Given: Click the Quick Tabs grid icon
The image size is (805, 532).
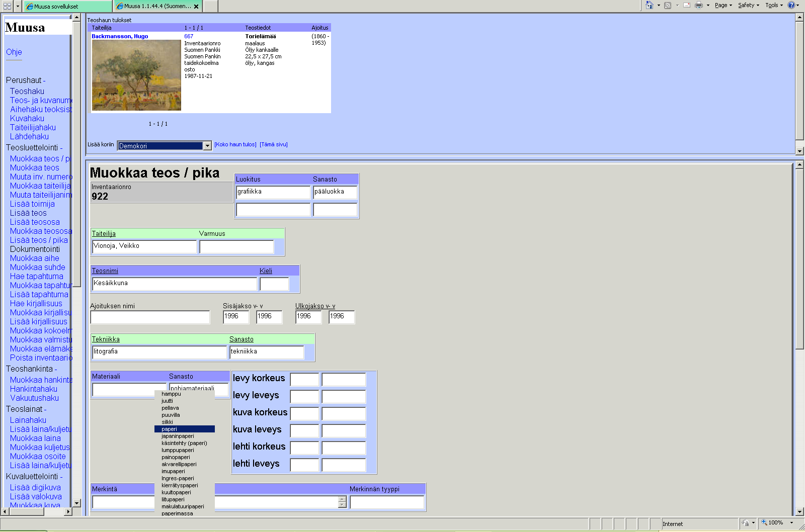Looking at the screenshot, I should (x=7, y=6).
